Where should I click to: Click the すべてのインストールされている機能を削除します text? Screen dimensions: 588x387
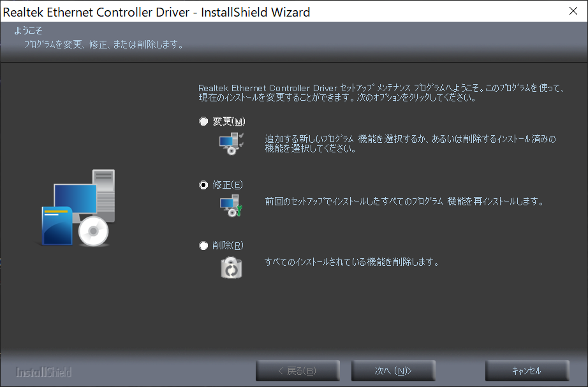352,262
